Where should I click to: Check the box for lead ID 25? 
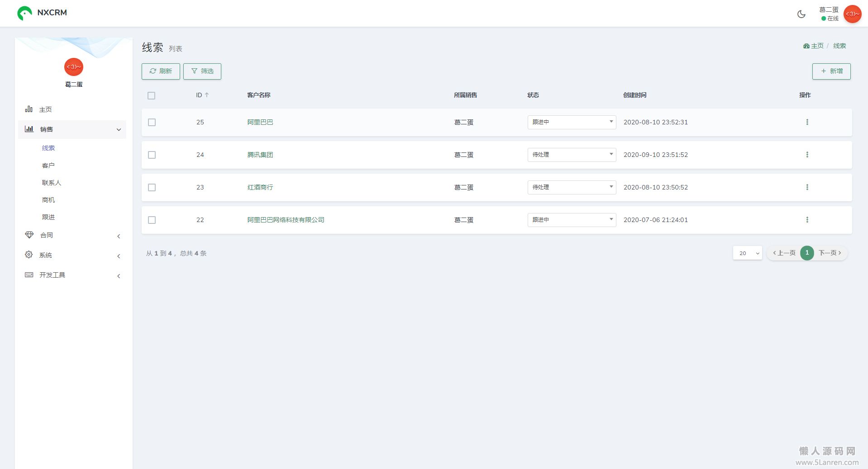pyautogui.click(x=152, y=123)
